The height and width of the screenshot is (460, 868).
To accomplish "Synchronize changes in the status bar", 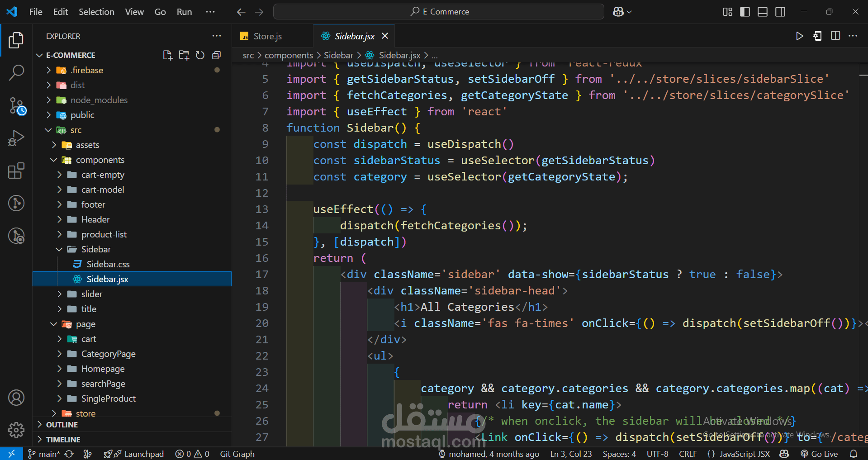I will (69, 454).
